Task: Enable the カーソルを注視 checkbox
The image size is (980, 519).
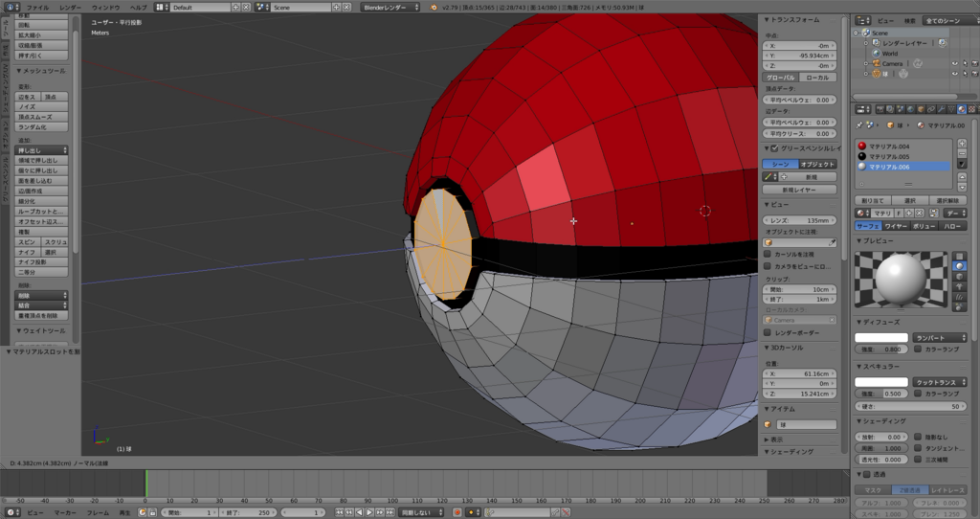Action: coord(768,254)
